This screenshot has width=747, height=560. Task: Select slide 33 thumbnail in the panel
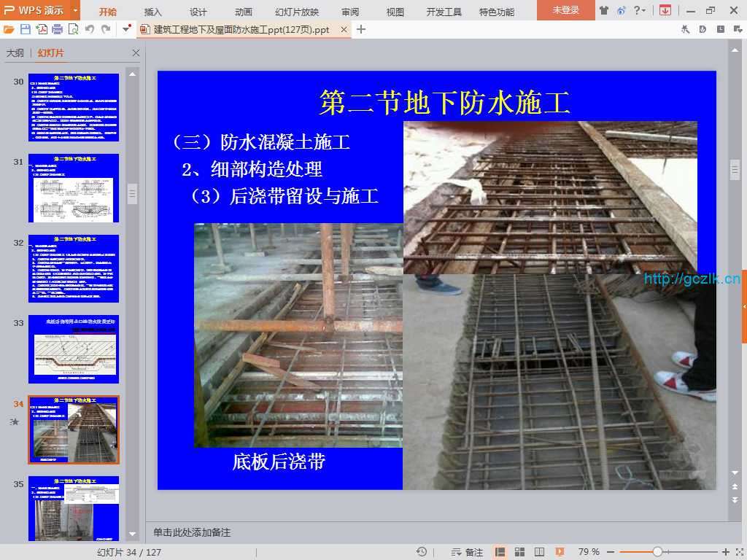73,349
